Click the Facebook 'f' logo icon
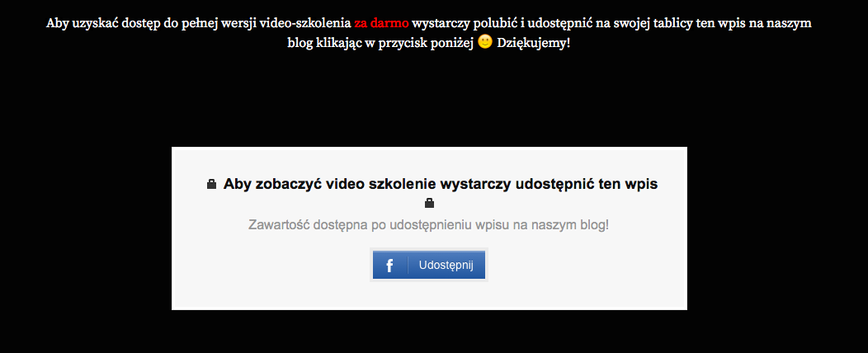 click(x=389, y=266)
